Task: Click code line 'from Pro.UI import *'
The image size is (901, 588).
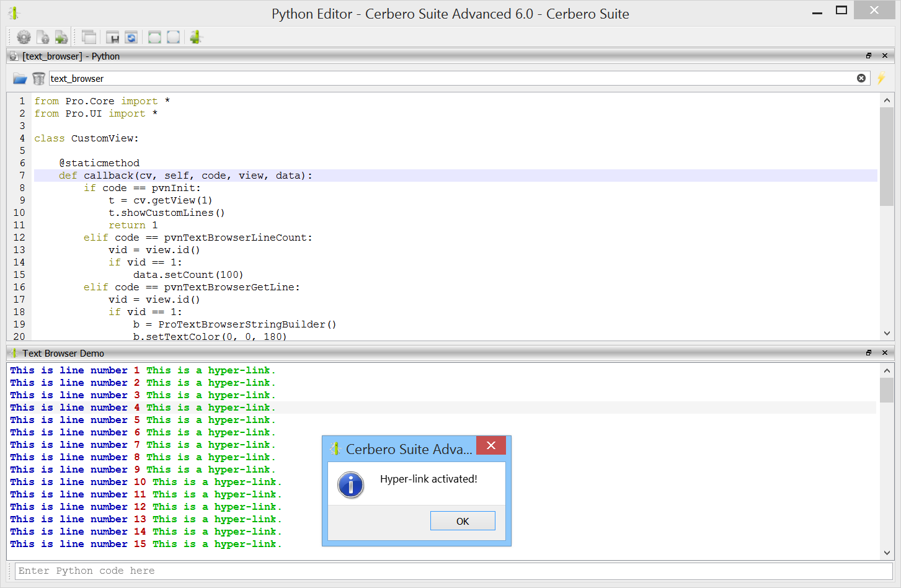Action: (x=96, y=114)
